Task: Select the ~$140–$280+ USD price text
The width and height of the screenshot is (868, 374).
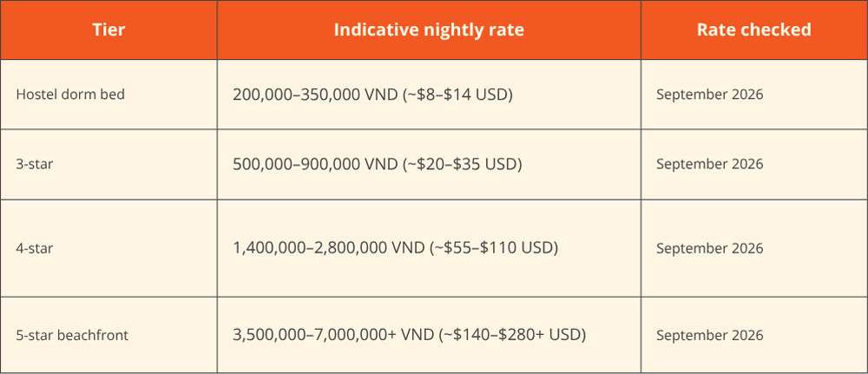Action: (x=514, y=335)
